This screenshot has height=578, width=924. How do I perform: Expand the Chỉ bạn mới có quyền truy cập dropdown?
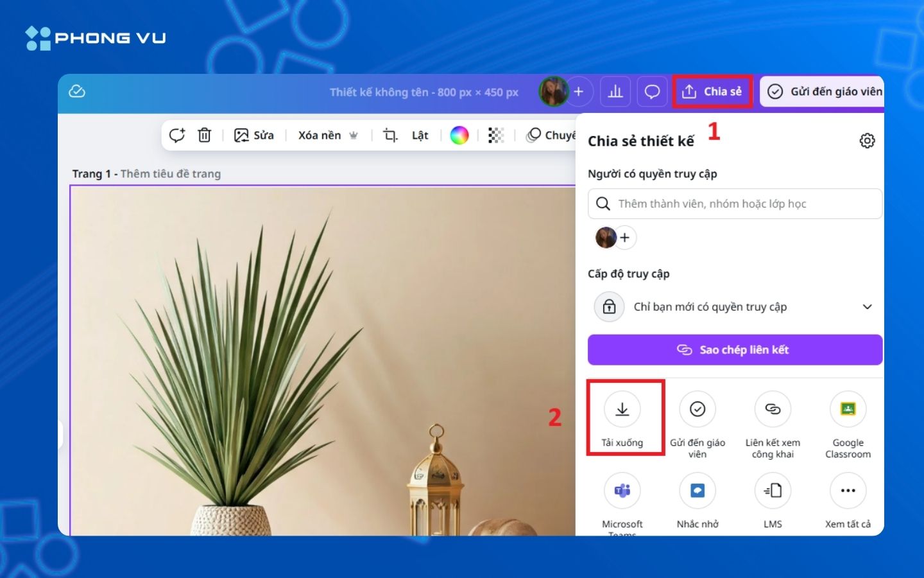tap(868, 306)
